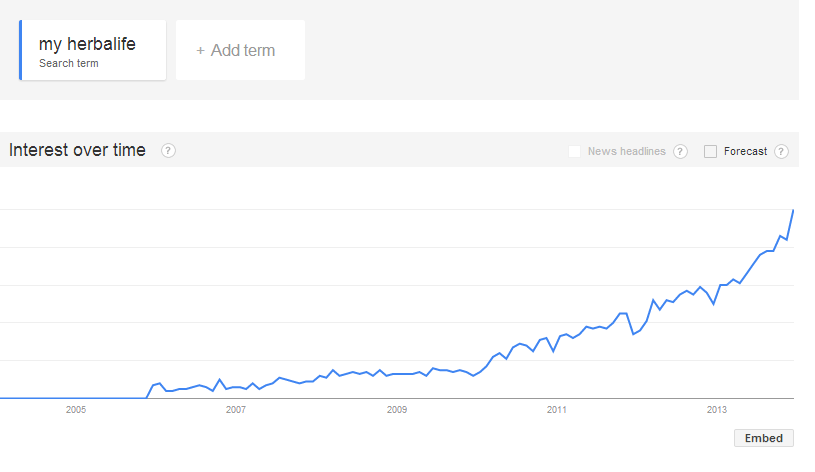The image size is (815, 472).
Task: Pick the 2013 label on the time axis
Action: coord(717,410)
